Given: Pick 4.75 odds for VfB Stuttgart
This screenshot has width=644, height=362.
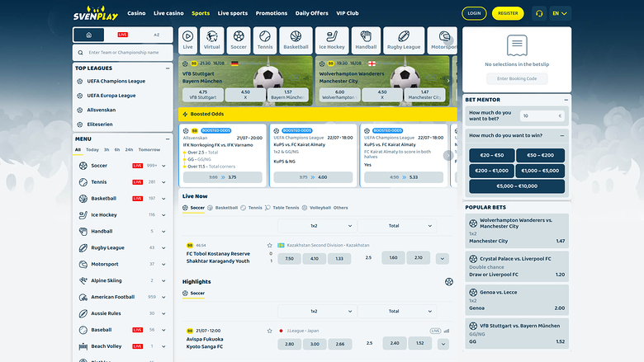Looking at the screenshot, I should tap(203, 95).
